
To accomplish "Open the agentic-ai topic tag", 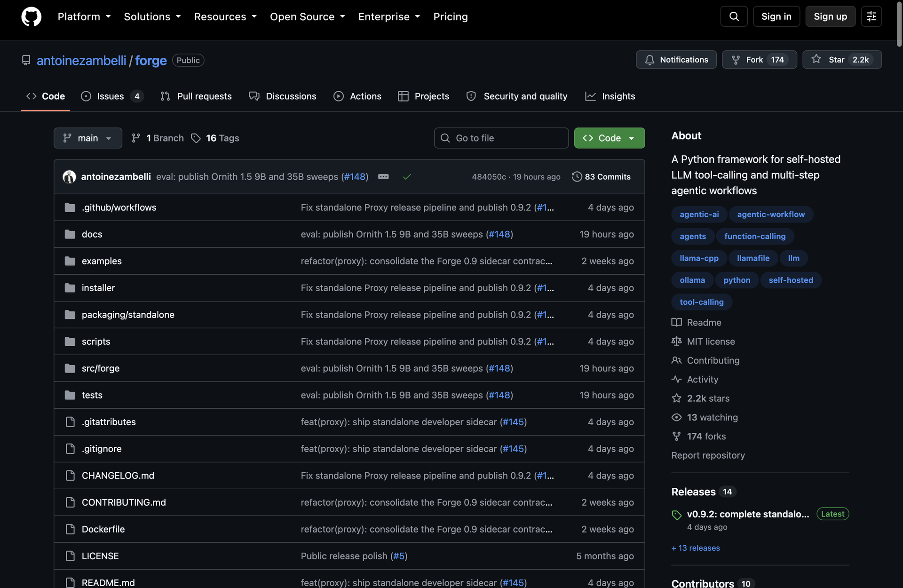I will point(699,215).
